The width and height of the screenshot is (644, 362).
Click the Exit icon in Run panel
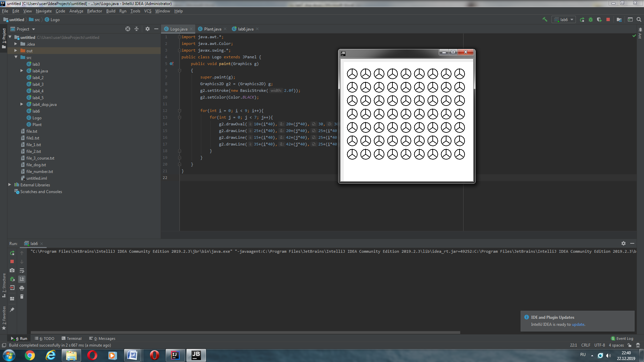(x=12, y=288)
